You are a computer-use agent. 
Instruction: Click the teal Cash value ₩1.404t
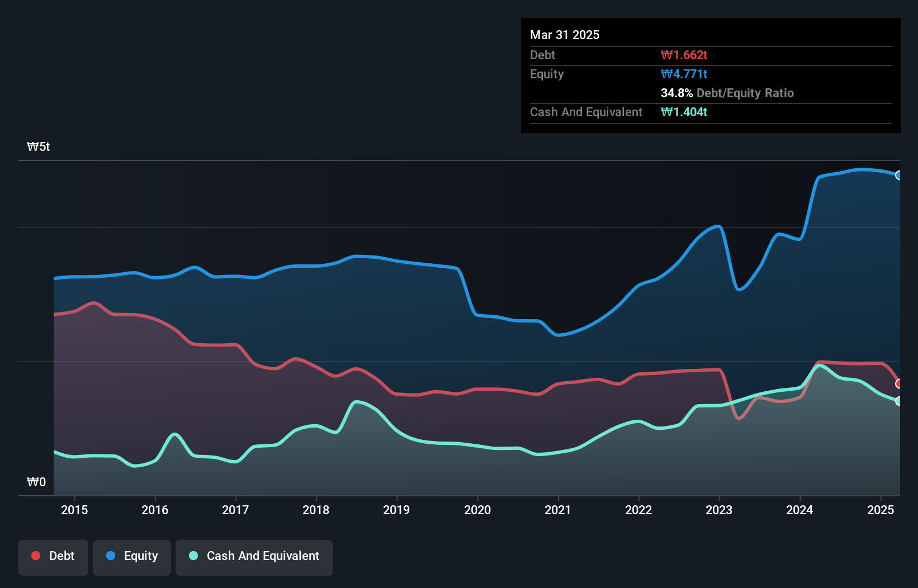684,112
